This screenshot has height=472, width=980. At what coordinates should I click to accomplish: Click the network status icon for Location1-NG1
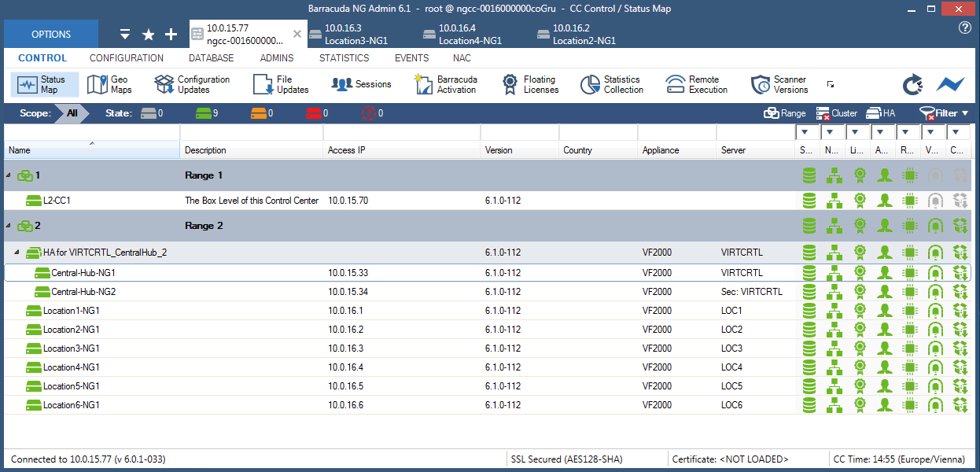[x=834, y=311]
